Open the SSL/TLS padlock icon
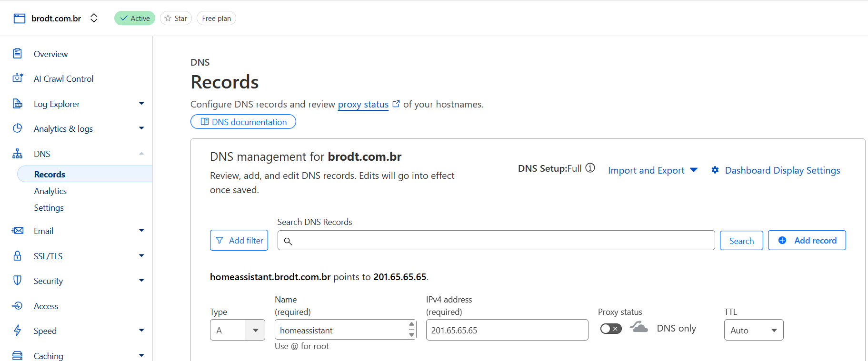The height and width of the screenshot is (361, 868). (17, 255)
